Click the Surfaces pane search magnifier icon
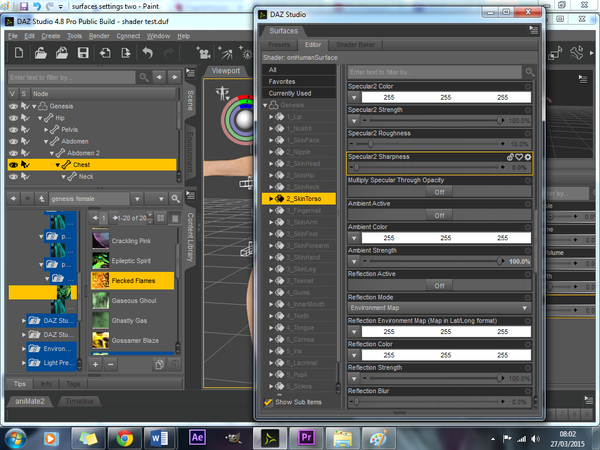Image resolution: width=600 pixels, height=450 pixels. [530, 72]
